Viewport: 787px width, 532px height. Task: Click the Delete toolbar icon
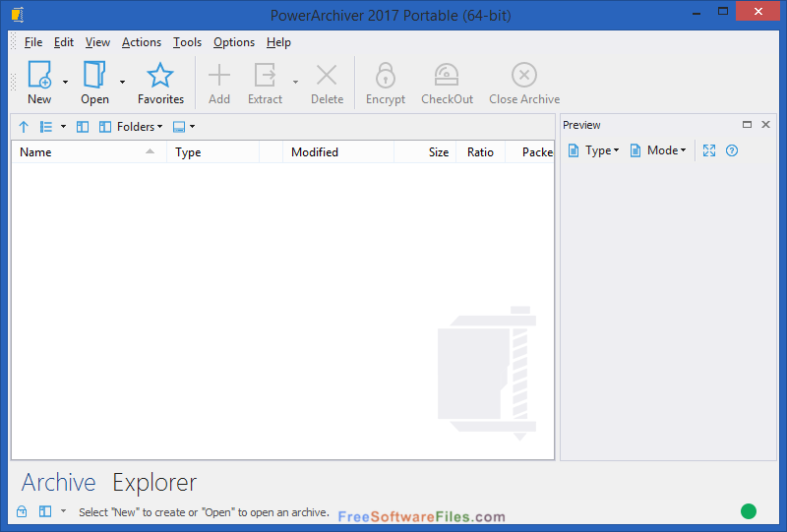327,76
